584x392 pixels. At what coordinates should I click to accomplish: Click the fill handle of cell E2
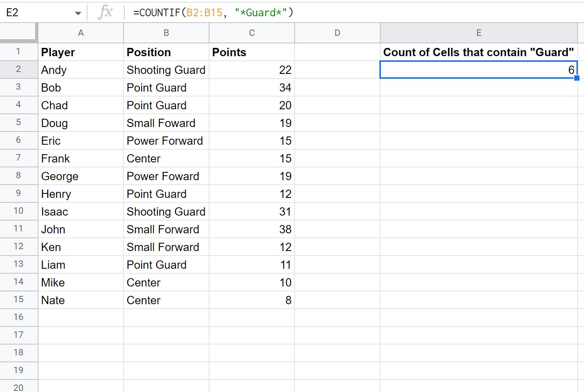click(577, 78)
